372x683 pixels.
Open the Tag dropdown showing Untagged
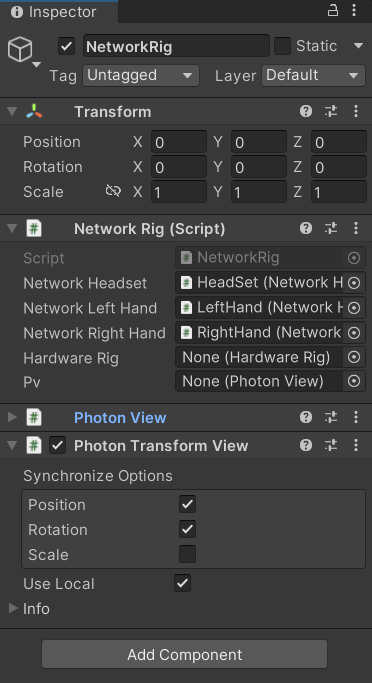pos(141,75)
